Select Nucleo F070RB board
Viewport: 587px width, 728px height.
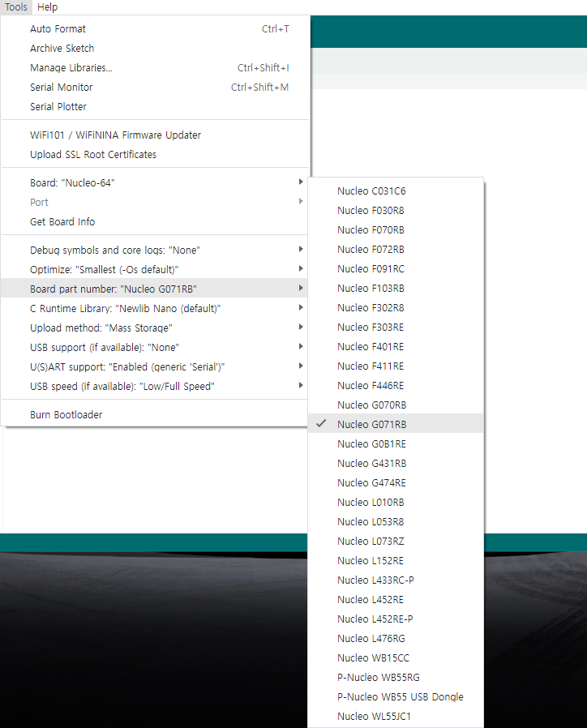tap(396, 230)
